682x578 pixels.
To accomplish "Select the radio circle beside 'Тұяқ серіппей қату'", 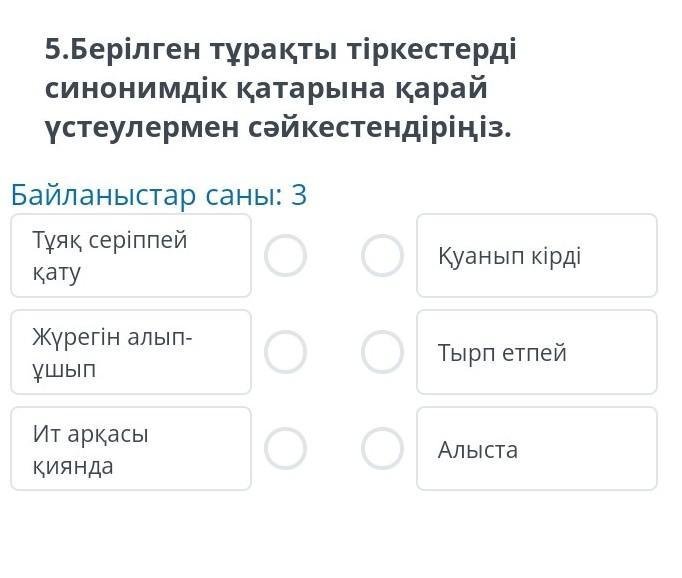I will click(x=285, y=255).
